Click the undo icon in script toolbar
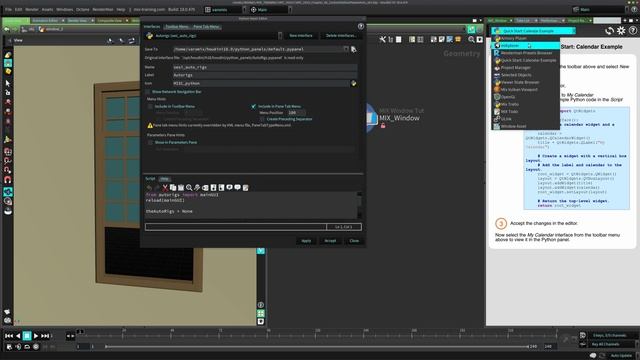Image resolution: width=640 pixels, height=360 pixels. pyautogui.click(x=149, y=188)
